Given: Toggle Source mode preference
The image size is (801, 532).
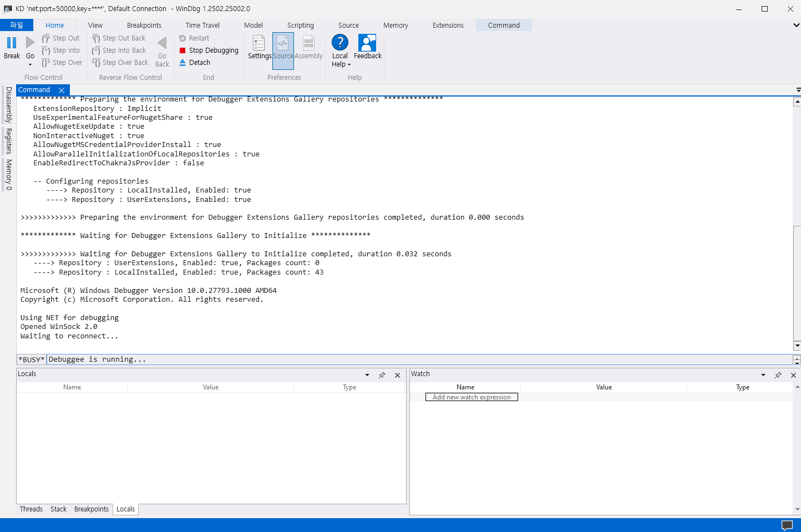Looking at the screenshot, I should point(283,50).
